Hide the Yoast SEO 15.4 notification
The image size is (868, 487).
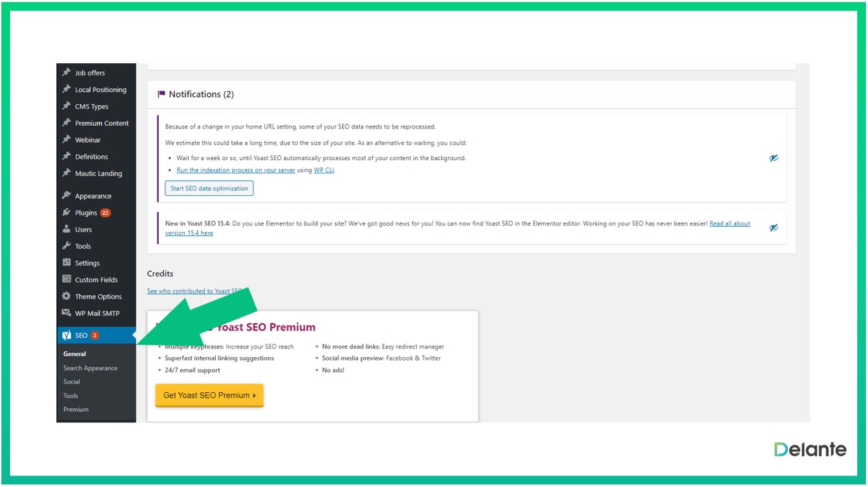(773, 228)
